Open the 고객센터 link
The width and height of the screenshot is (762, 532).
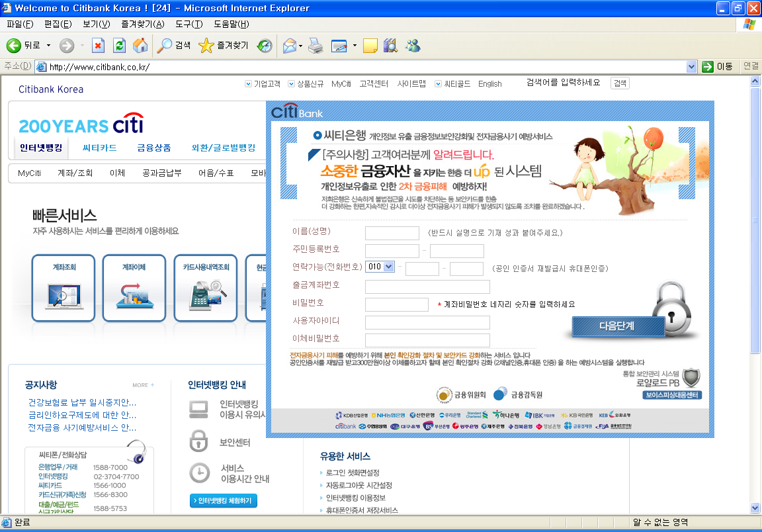click(374, 83)
